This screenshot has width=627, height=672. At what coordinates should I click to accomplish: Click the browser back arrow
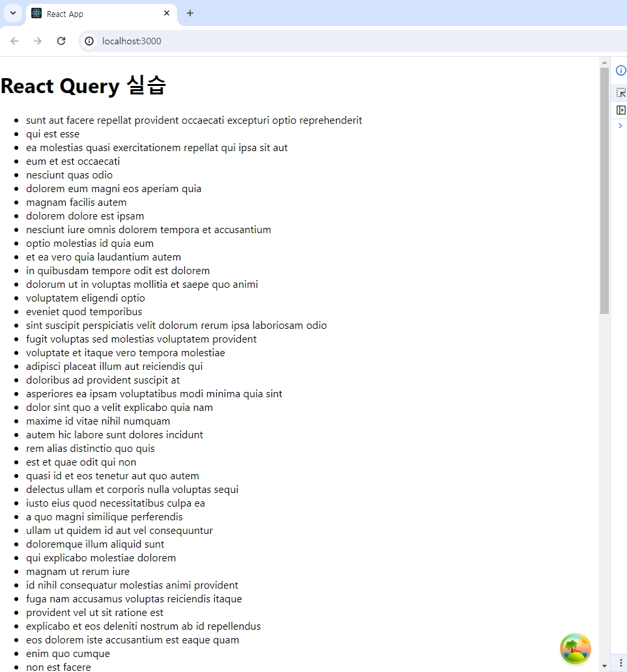[x=14, y=41]
